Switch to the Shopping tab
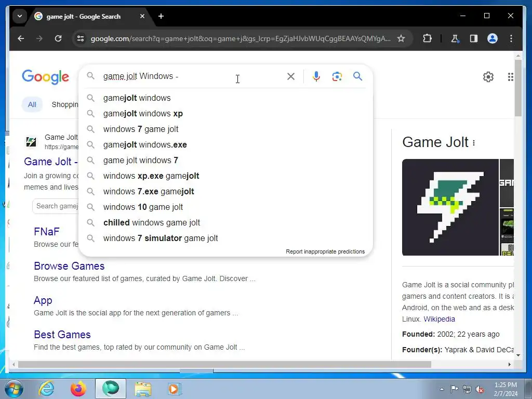Screen dimensions: 532x399 tap(65, 104)
